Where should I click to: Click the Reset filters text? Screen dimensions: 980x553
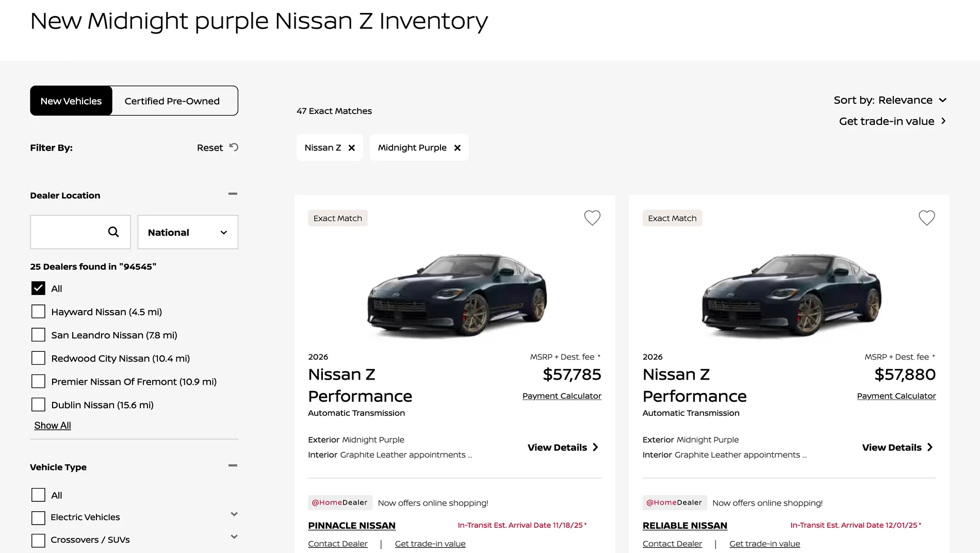point(210,148)
